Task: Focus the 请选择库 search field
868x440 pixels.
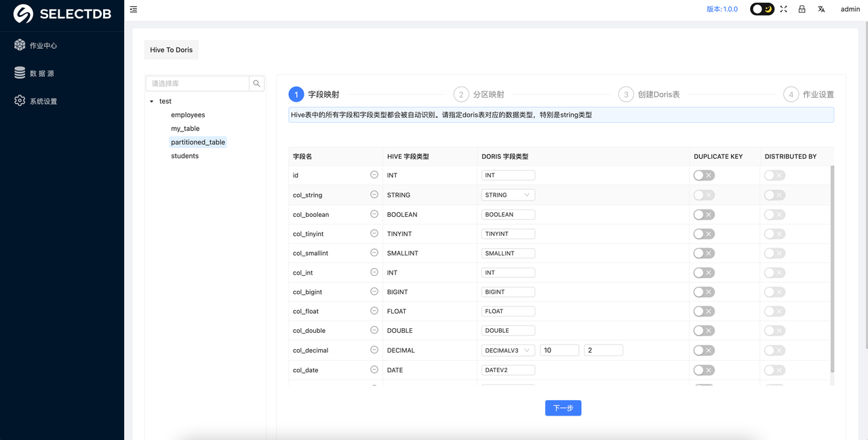Action: 197,83
